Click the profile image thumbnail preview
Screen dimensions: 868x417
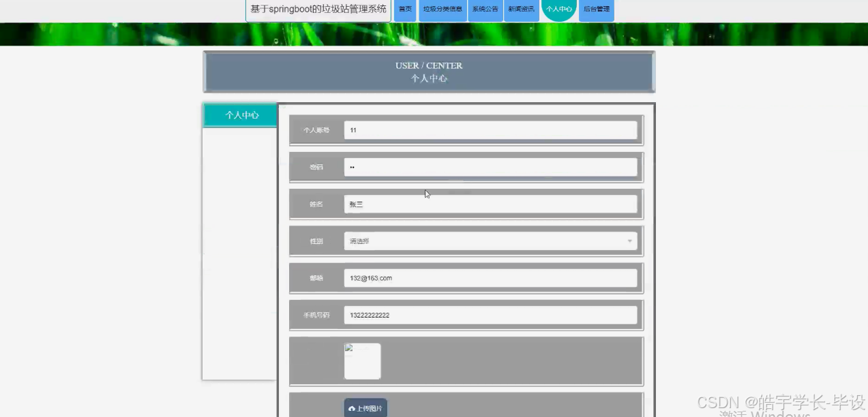point(362,361)
